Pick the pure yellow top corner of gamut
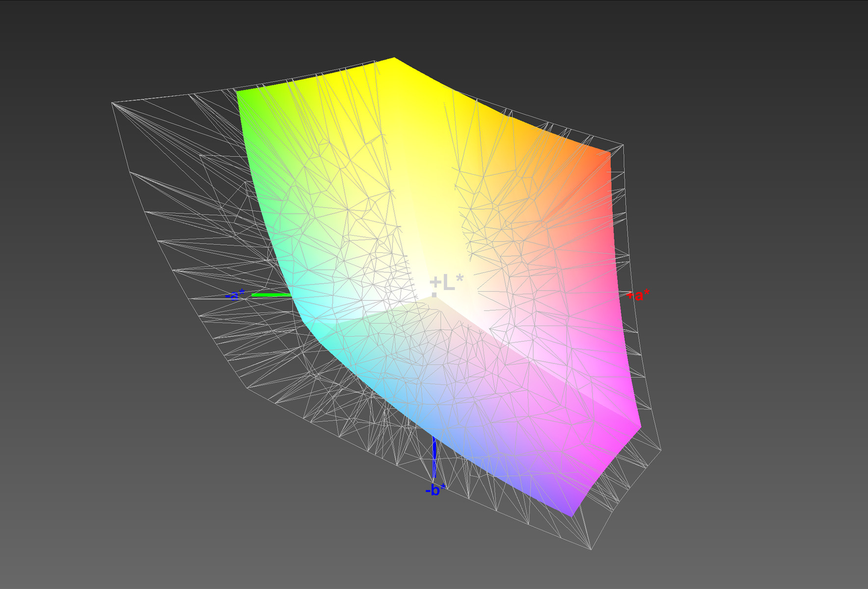The image size is (868, 589). pos(393,60)
